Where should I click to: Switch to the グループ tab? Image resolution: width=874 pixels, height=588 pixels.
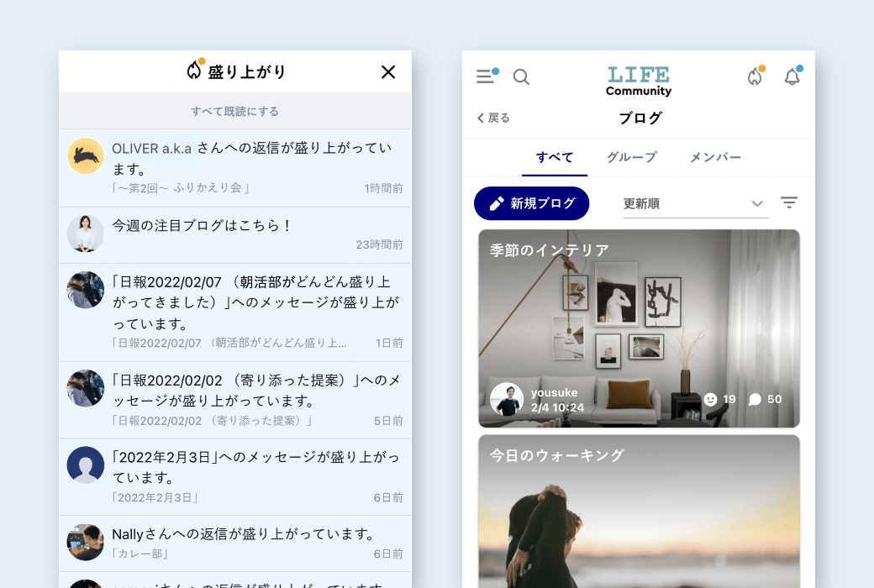tap(632, 157)
